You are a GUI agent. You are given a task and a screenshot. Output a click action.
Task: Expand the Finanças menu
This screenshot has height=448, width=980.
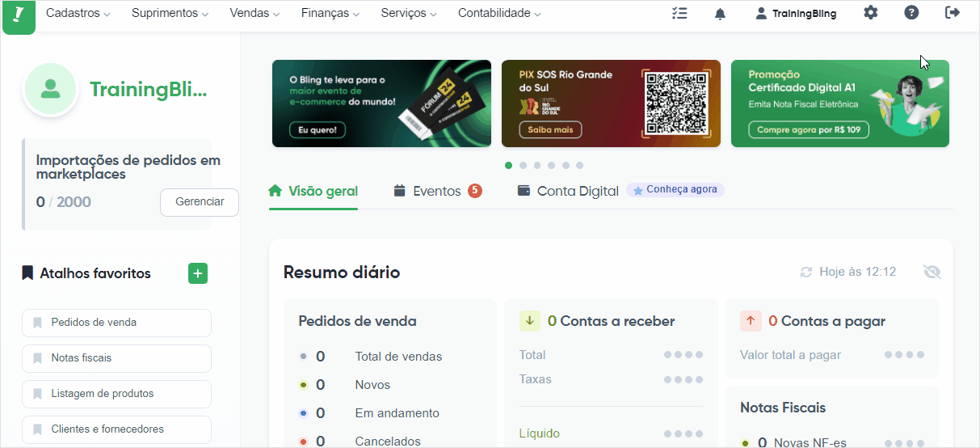pyautogui.click(x=330, y=13)
